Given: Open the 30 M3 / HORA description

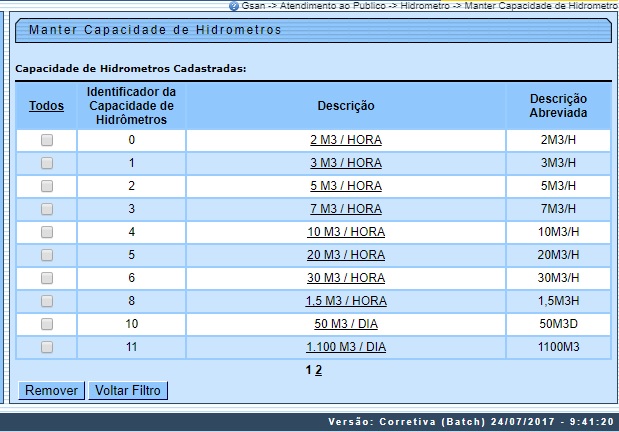Looking at the screenshot, I should point(346,278).
